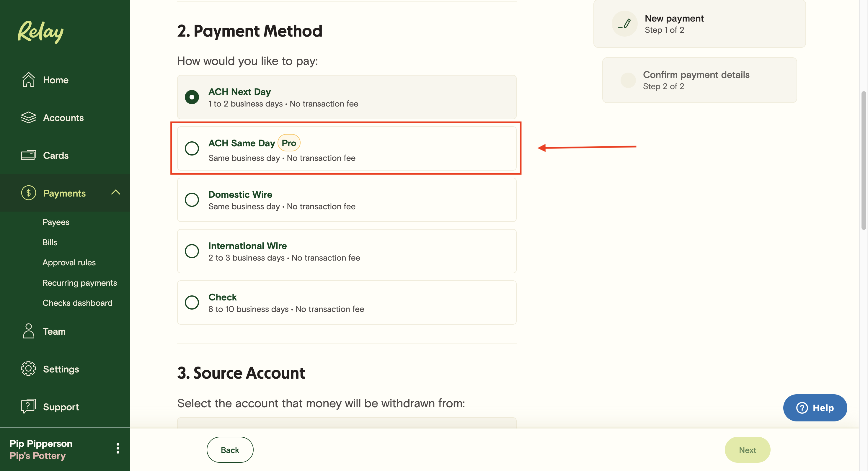The image size is (868, 471).
Task: Select the Payments dollar icon
Action: pyautogui.click(x=28, y=193)
